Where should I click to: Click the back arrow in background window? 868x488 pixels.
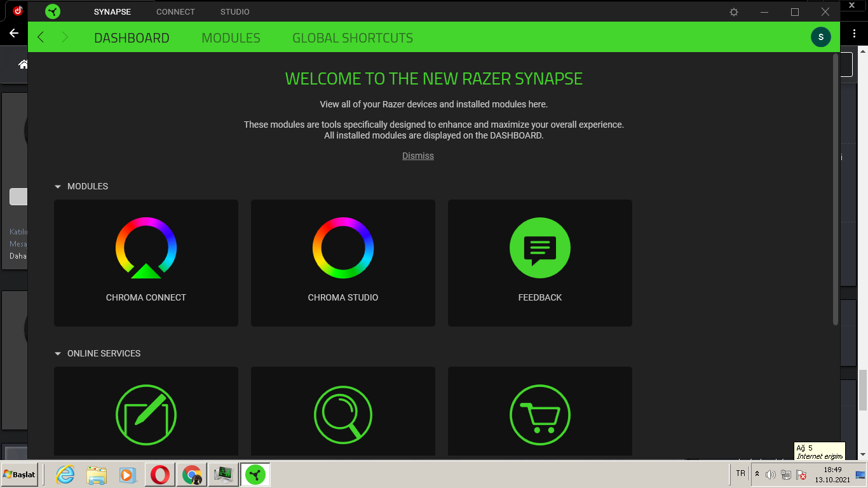pyautogui.click(x=14, y=33)
